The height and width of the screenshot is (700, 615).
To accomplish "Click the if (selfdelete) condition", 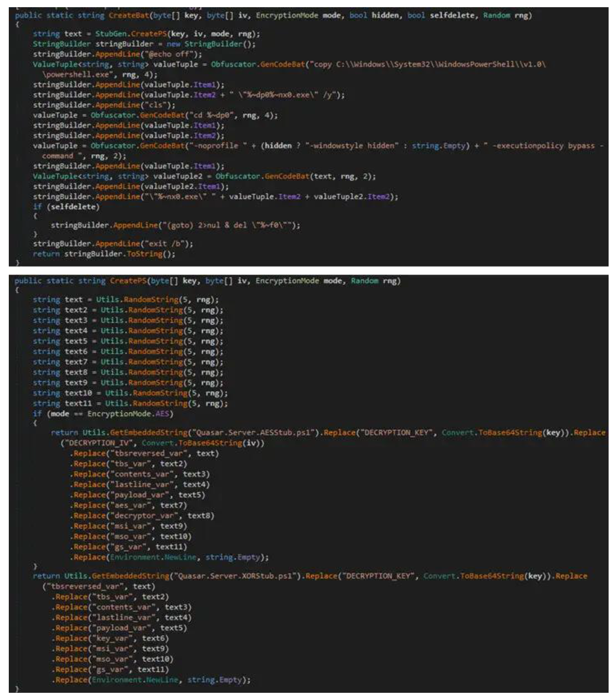I will tap(66, 207).
